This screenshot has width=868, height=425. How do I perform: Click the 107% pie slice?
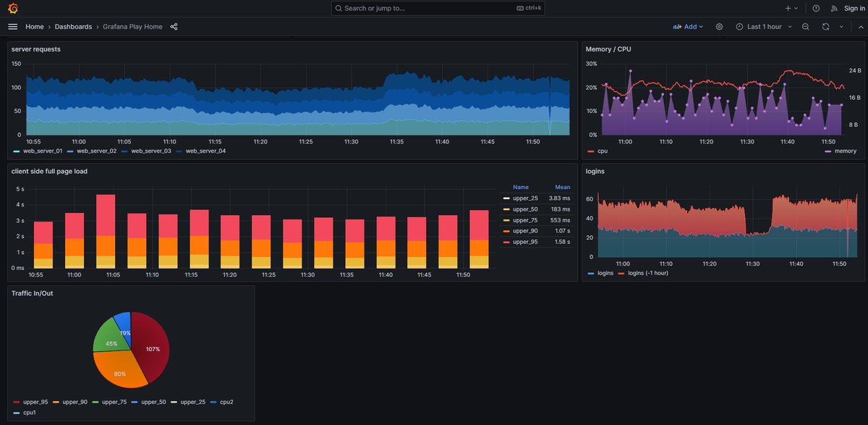coord(152,348)
